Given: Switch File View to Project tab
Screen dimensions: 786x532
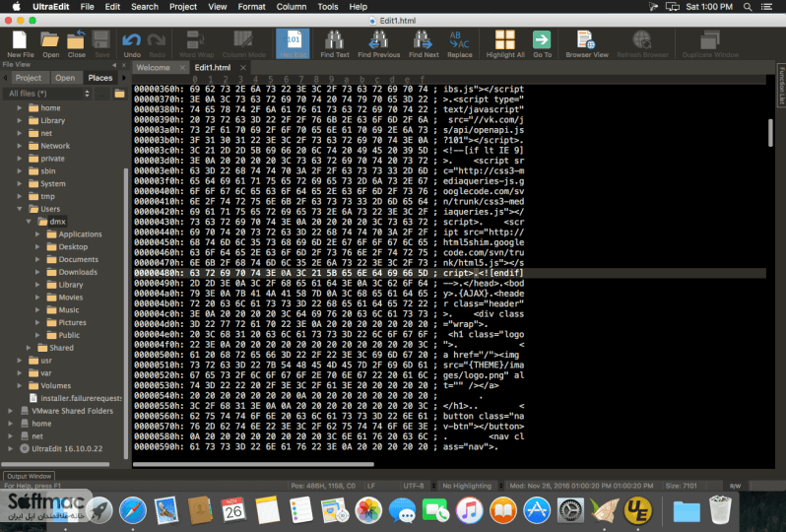Looking at the screenshot, I should 28,78.
